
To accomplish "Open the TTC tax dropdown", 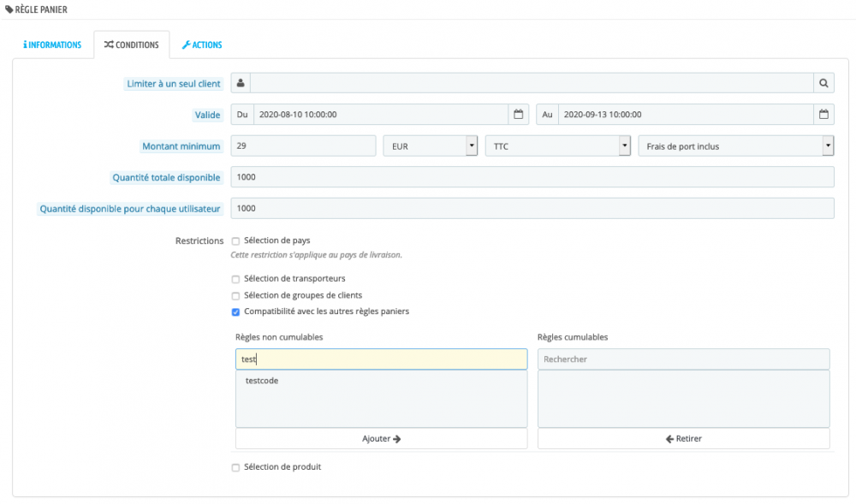I will (x=558, y=146).
